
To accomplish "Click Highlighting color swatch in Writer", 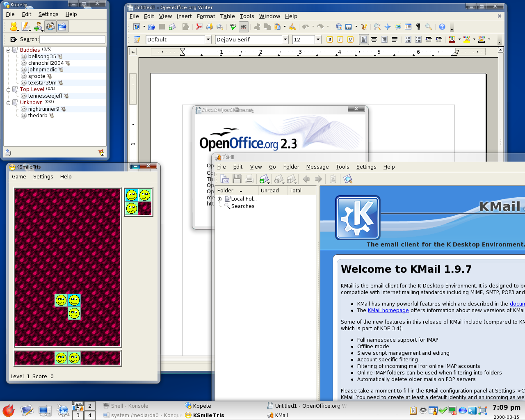I will [466, 39].
